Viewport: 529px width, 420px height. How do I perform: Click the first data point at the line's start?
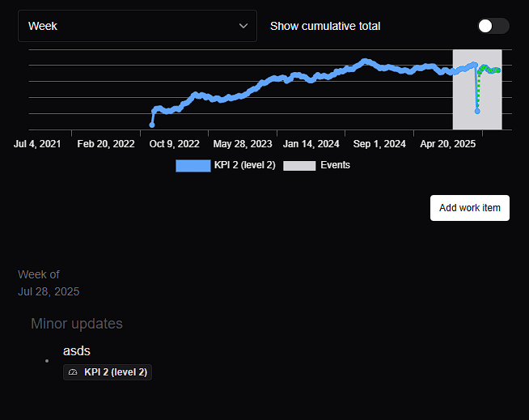pyautogui.click(x=152, y=125)
